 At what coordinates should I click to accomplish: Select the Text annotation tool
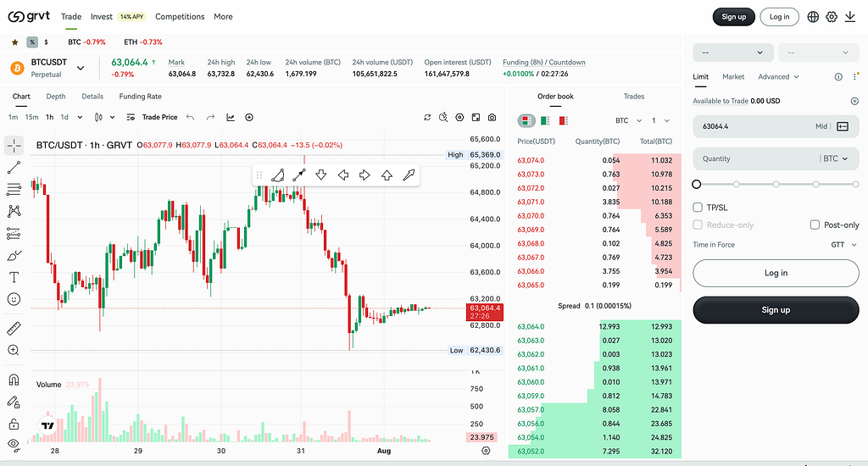tap(14, 277)
